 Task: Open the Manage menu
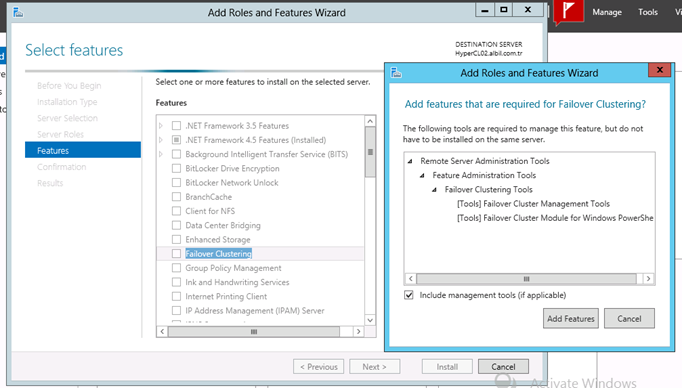[607, 12]
